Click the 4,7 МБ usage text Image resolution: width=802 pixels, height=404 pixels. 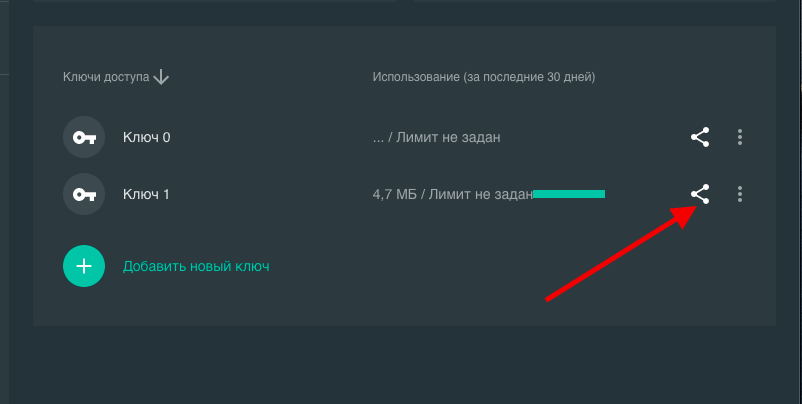(394, 194)
